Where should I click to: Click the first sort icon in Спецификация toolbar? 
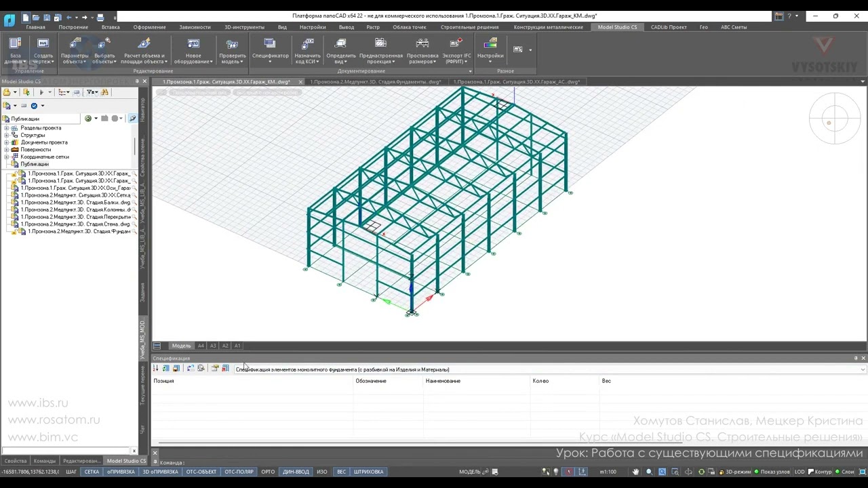tap(156, 368)
